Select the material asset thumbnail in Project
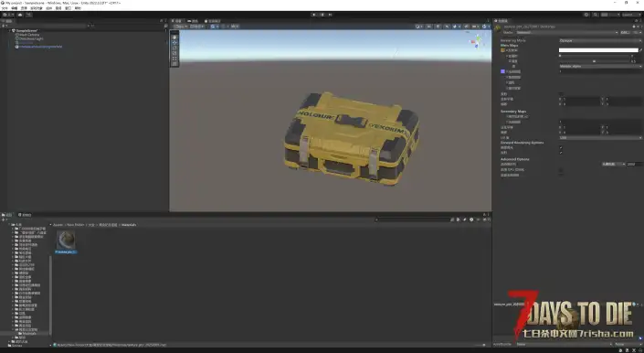This screenshot has width=644, height=353. tap(66, 240)
